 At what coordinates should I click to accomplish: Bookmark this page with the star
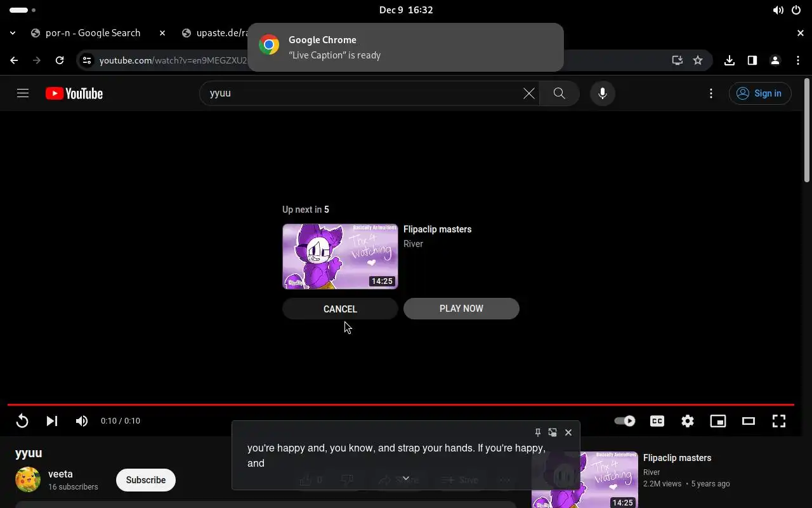pos(698,60)
